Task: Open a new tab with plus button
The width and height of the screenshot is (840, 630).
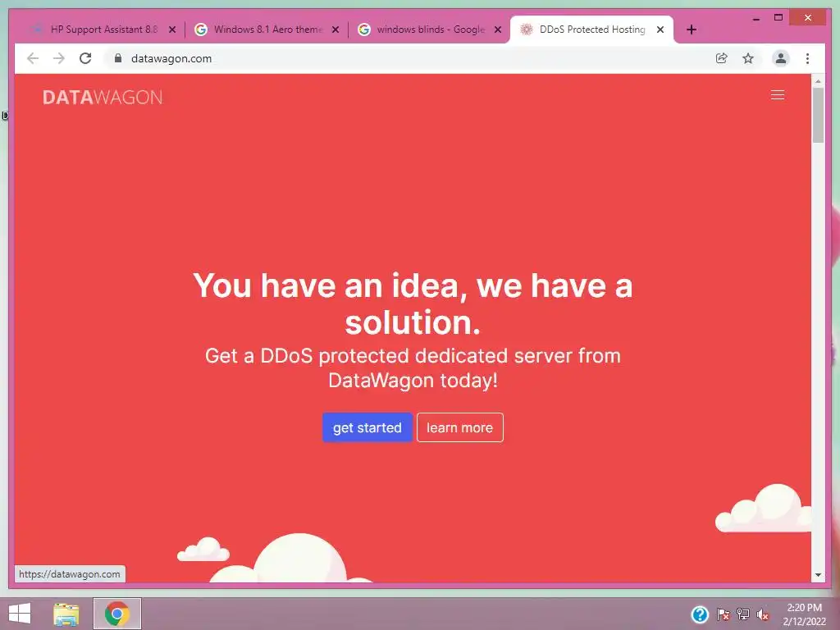Action: pyautogui.click(x=691, y=30)
